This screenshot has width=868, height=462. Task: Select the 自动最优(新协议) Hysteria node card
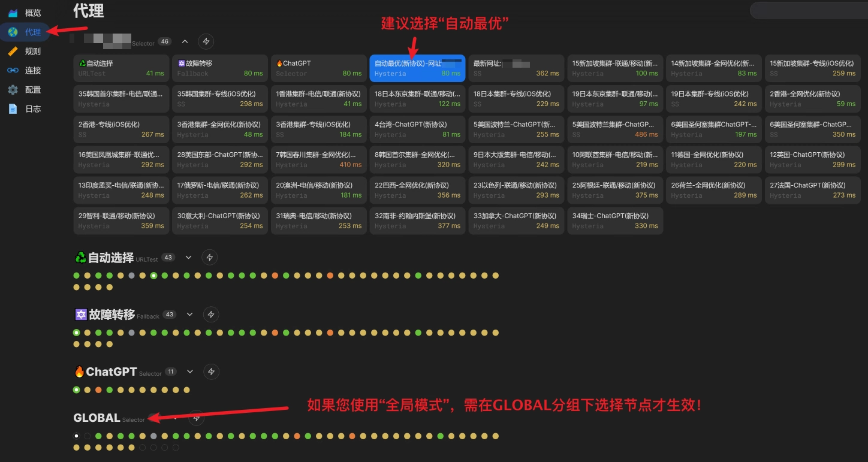pos(417,68)
